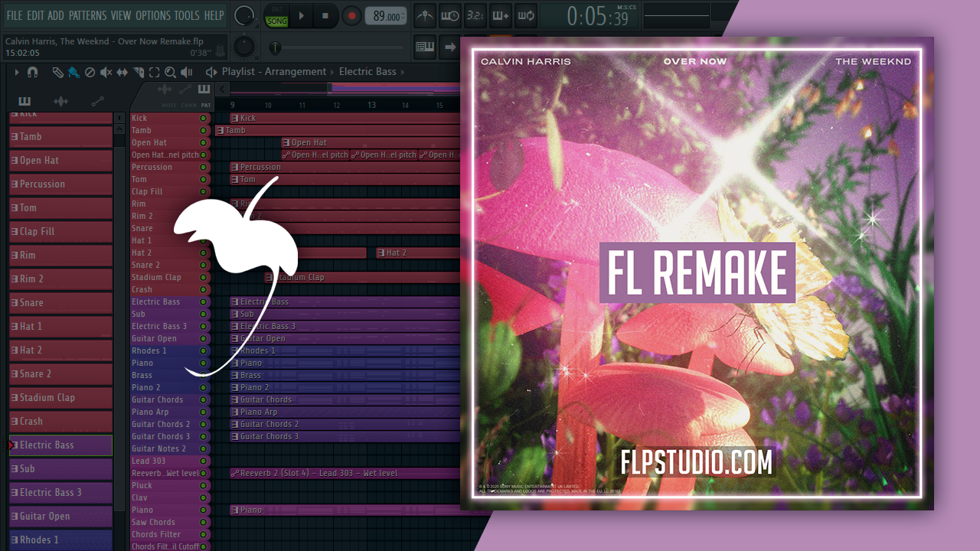The width and height of the screenshot is (980, 551).
Task: Open the arrow after Playlist - Arrangement
Action: 332,72
